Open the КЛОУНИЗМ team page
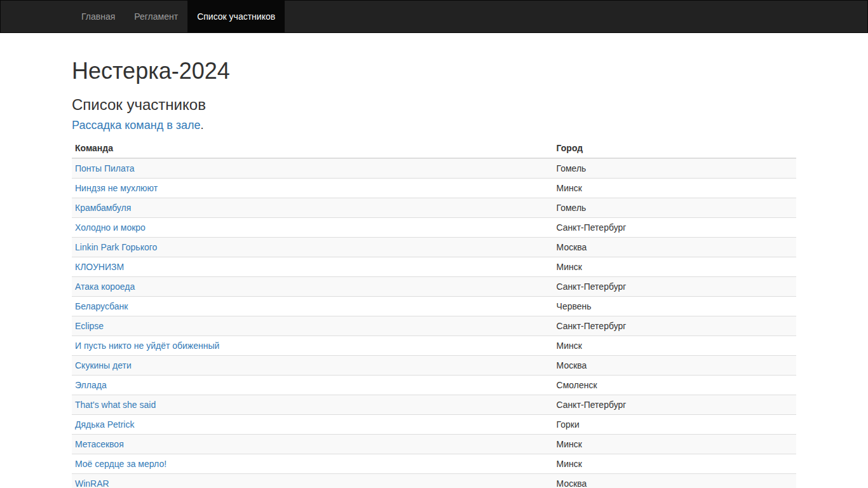 (100, 267)
